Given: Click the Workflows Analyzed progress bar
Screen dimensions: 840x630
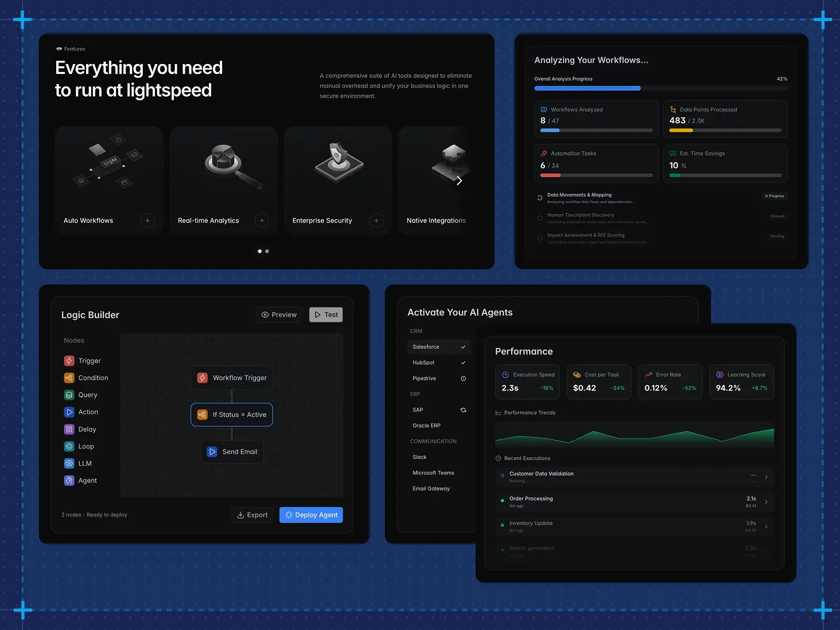Looking at the screenshot, I should (x=596, y=130).
